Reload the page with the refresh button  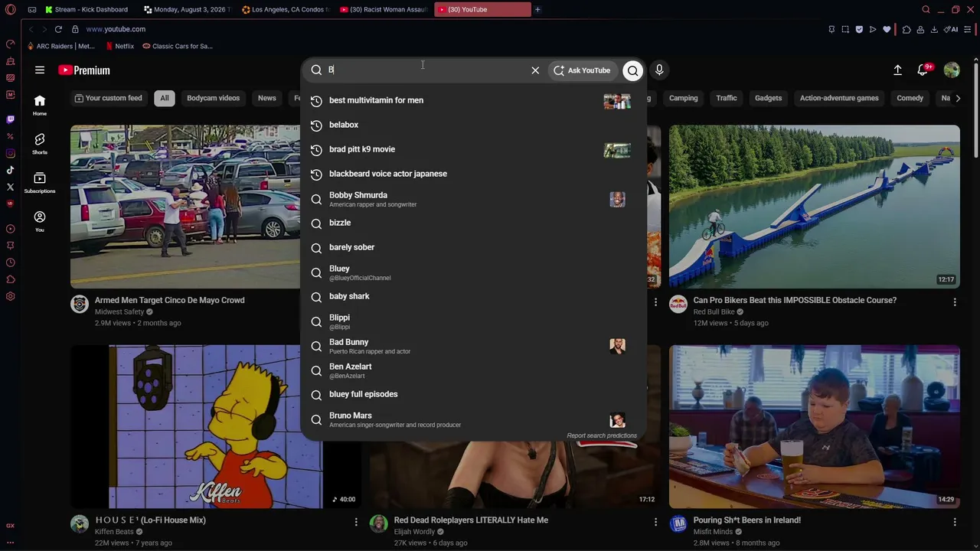58,29
